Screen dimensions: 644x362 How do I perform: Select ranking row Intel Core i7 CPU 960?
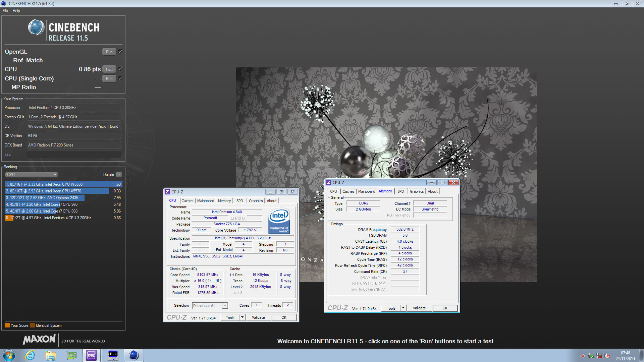tap(63, 204)
